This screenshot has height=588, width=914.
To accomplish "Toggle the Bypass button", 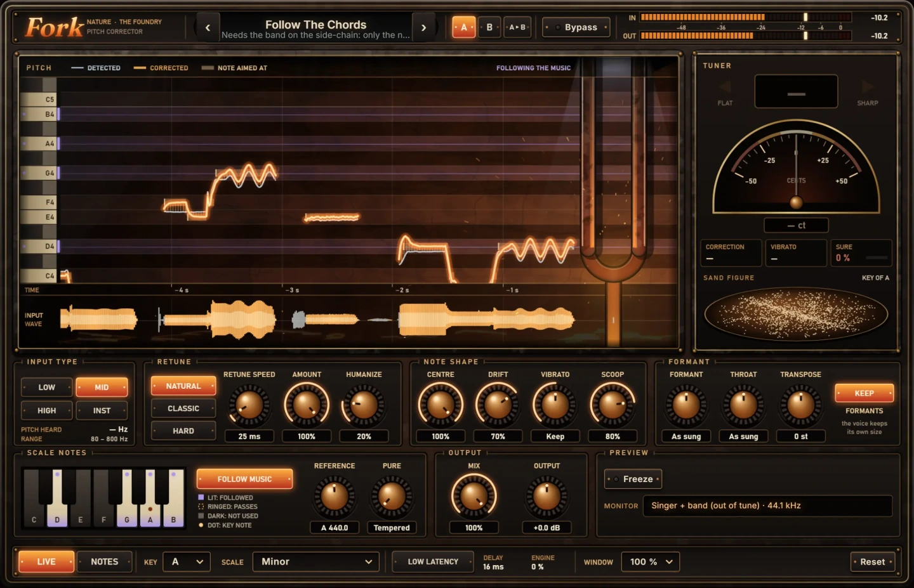I will coord(576,27).
